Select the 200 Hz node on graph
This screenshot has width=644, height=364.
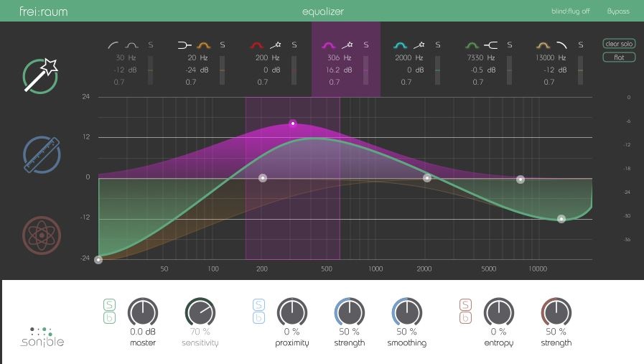coord(263,178)
